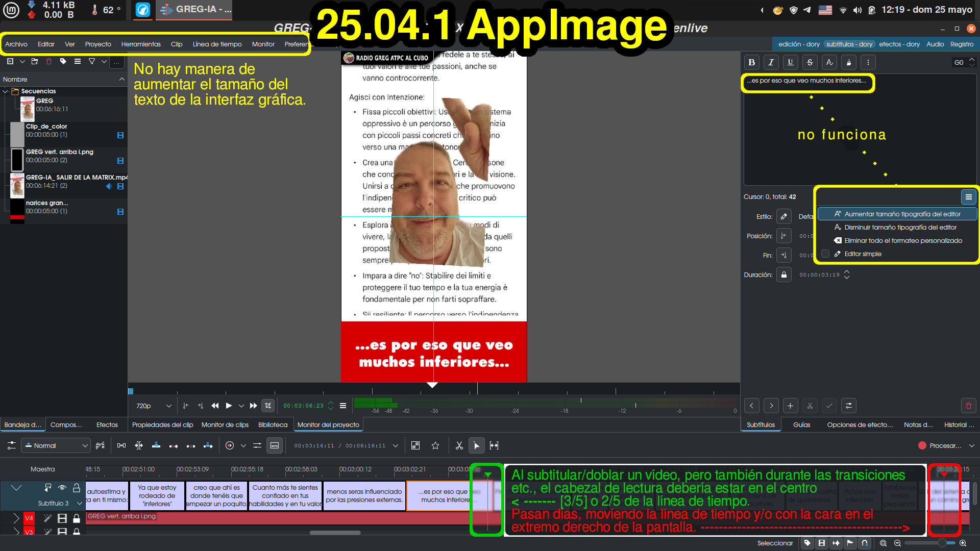The height and width of the screenshot is (551, 980).
Task: Click the hamburger menu in subtitle editor
Action: (x=968, y=197)
